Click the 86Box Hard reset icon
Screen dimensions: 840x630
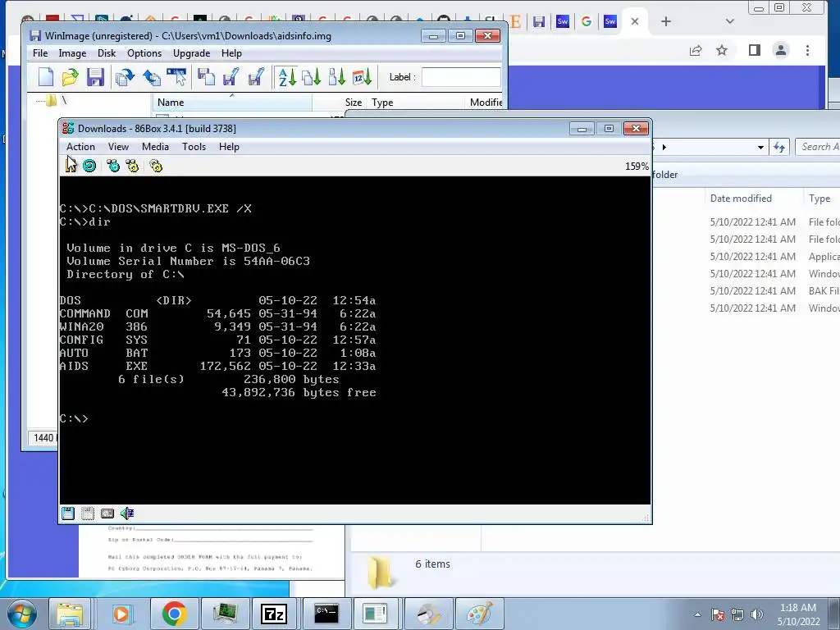click(89, 166)
